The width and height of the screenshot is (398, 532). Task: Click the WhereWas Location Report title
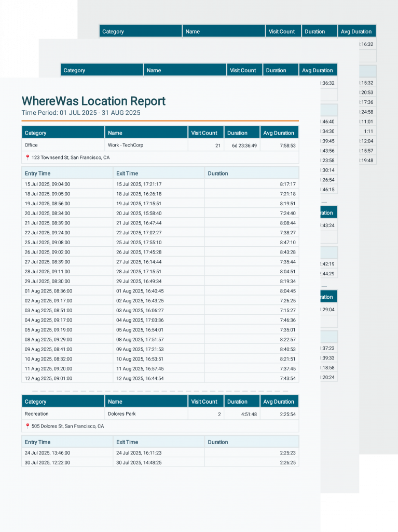(93, 101)
